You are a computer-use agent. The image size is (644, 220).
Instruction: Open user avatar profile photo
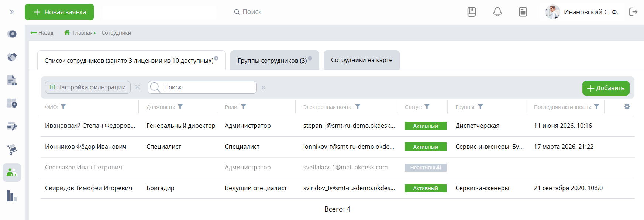point(552,12)
